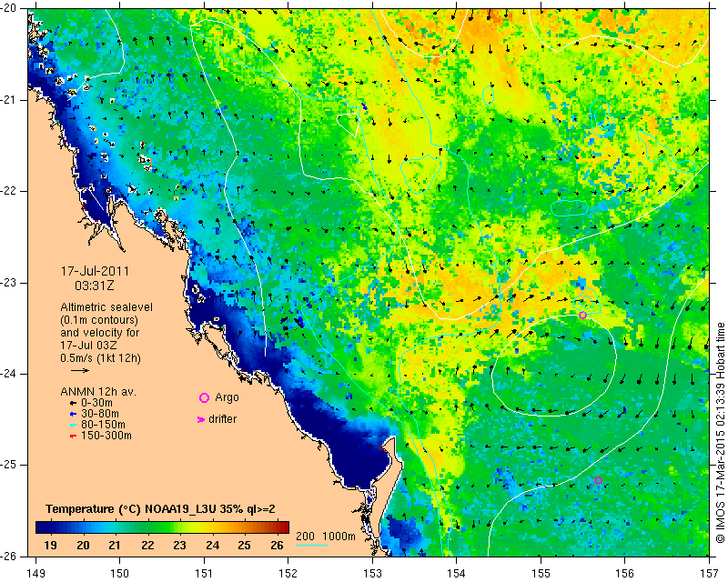
Task: Click the '30-80m' depth label
Action: 100,414
